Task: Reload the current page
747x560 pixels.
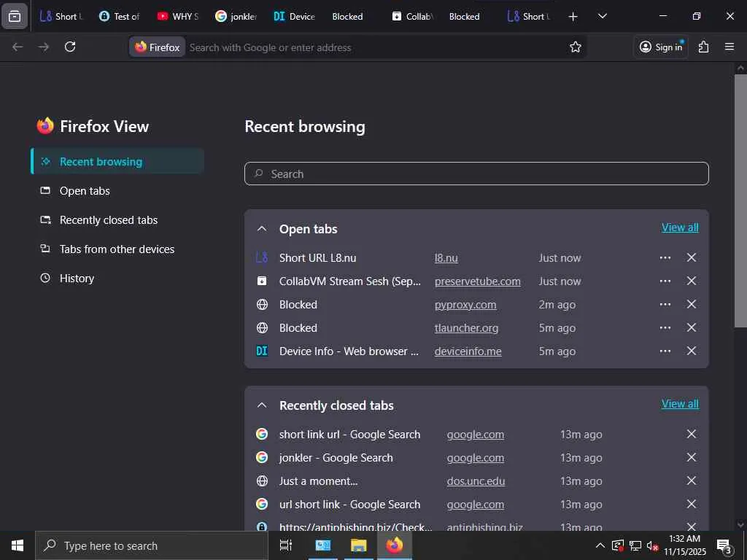Action: [x=70, y=47]
